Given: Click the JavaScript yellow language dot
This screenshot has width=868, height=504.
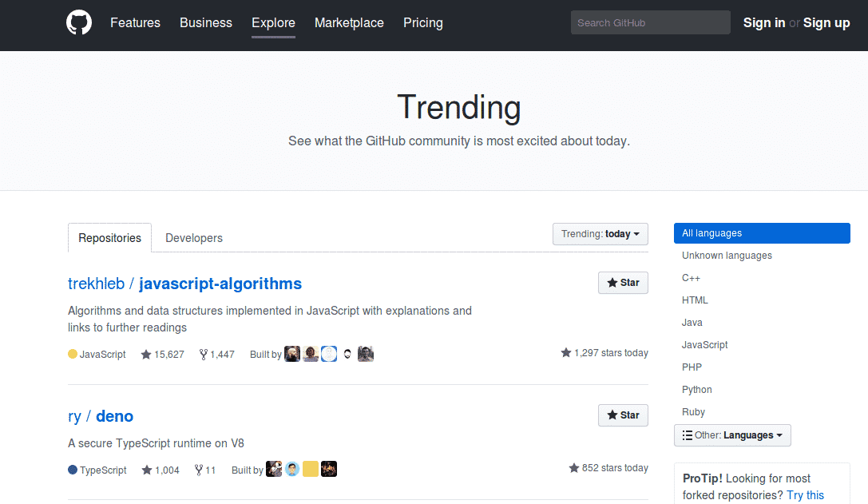Looking at the screenshot, I should click(73, 354).
